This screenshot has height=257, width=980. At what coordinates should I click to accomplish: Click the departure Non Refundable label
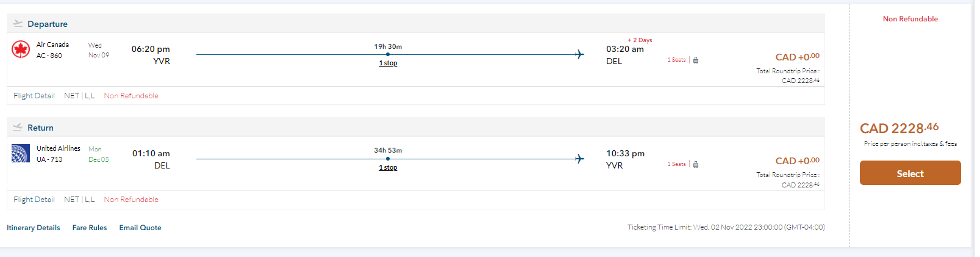[131, 96]
